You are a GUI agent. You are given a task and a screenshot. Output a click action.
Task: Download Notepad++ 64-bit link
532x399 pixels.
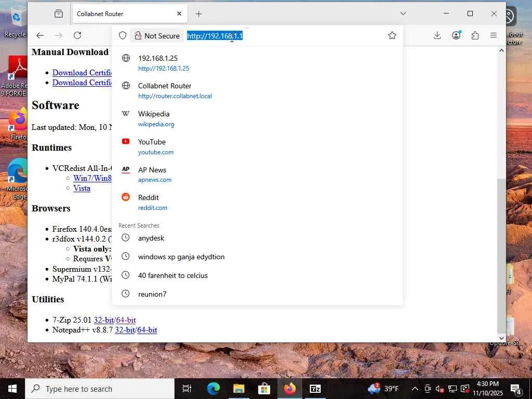[147, 330]
